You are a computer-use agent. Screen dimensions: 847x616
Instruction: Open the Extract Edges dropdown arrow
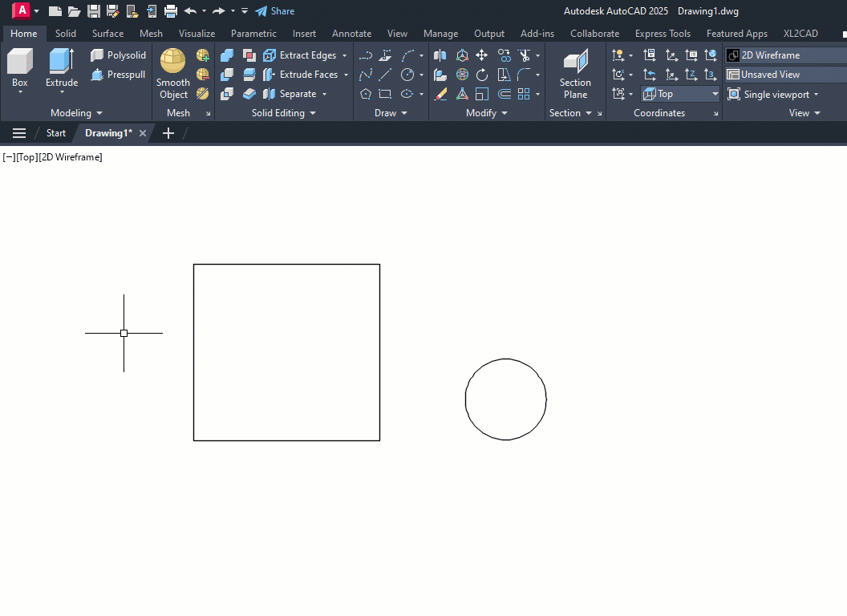click(x=345, y=55)
